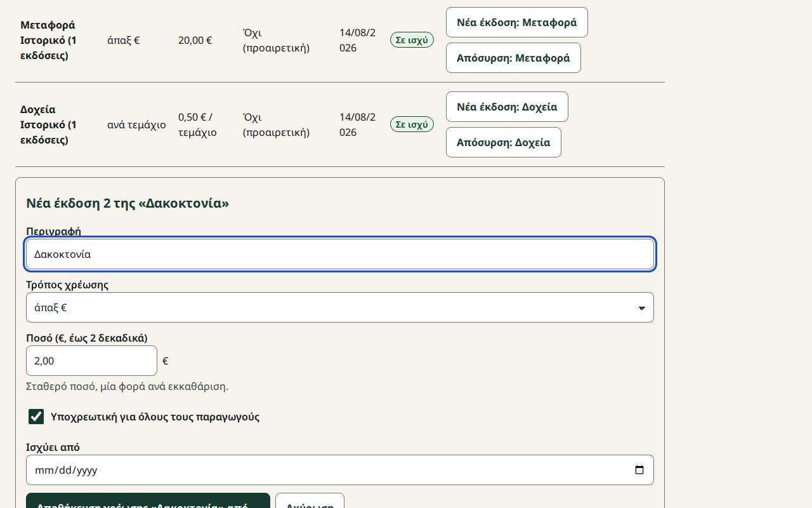
Task: Click the Σε ισχύ badge in Μεταφορά row
Action: pos(412,40)
